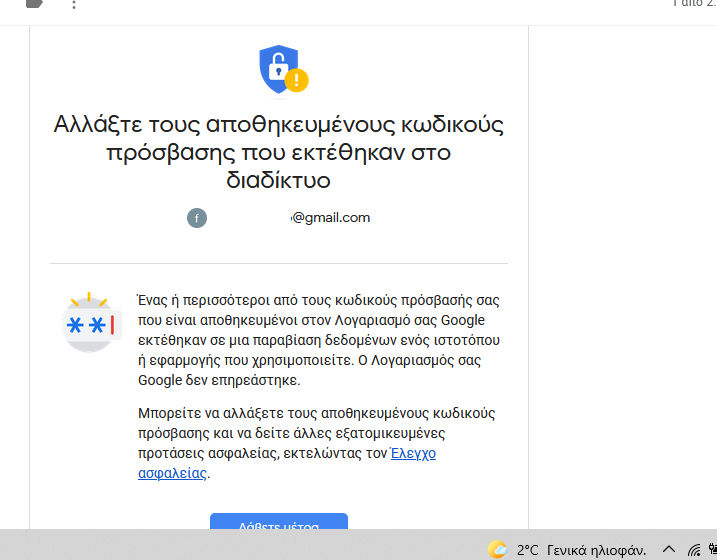Screen dimensions: 717x560
Task: Click the @gmail.com account address
Action: pyautogui.click(x=331, y=218)
